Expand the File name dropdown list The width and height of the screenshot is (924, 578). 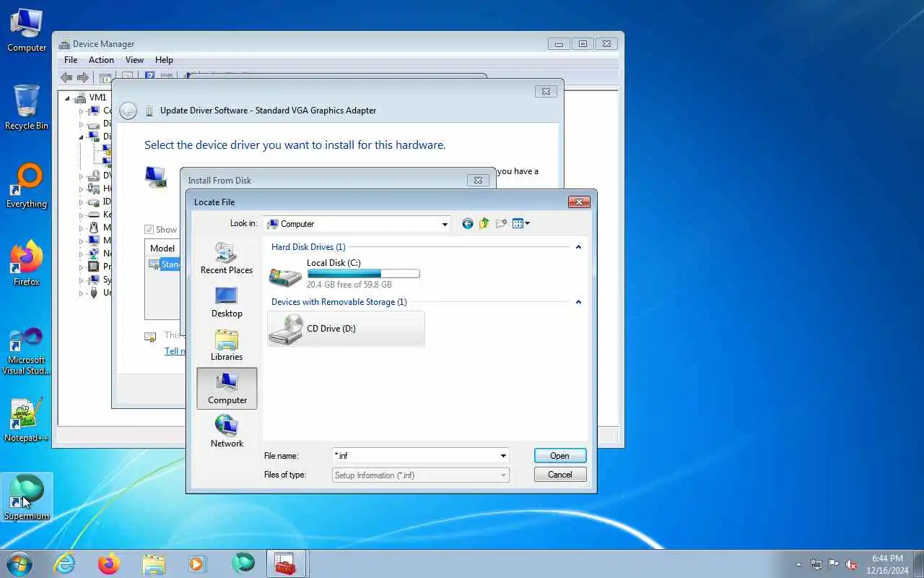pos(503,456)
